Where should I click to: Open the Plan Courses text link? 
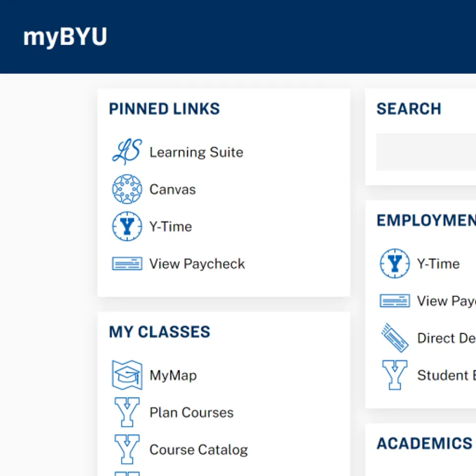[191, 413]
